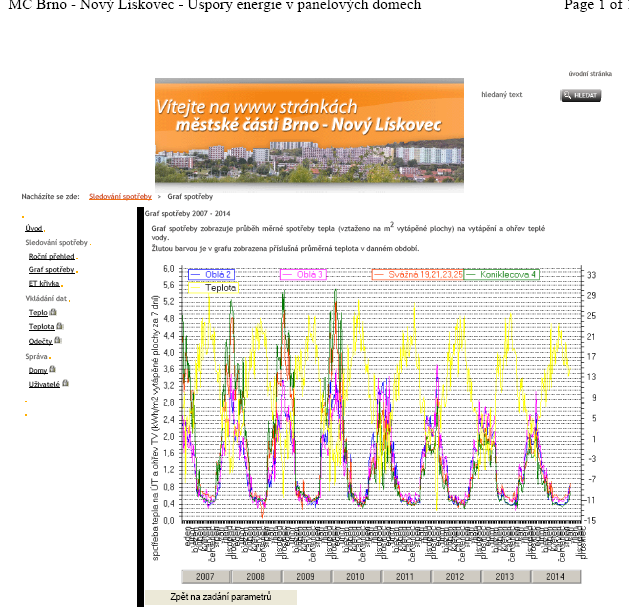Click the Oblá 3 magenta legend entry

303,275
